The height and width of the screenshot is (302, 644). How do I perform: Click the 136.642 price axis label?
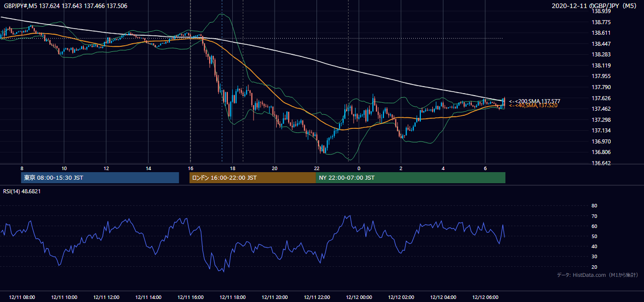602,163
